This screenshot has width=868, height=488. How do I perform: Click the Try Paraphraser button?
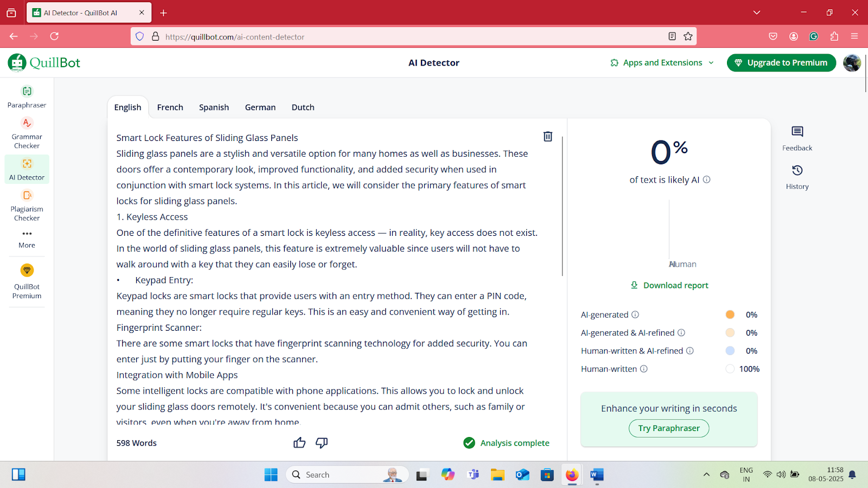coord(669,428)
